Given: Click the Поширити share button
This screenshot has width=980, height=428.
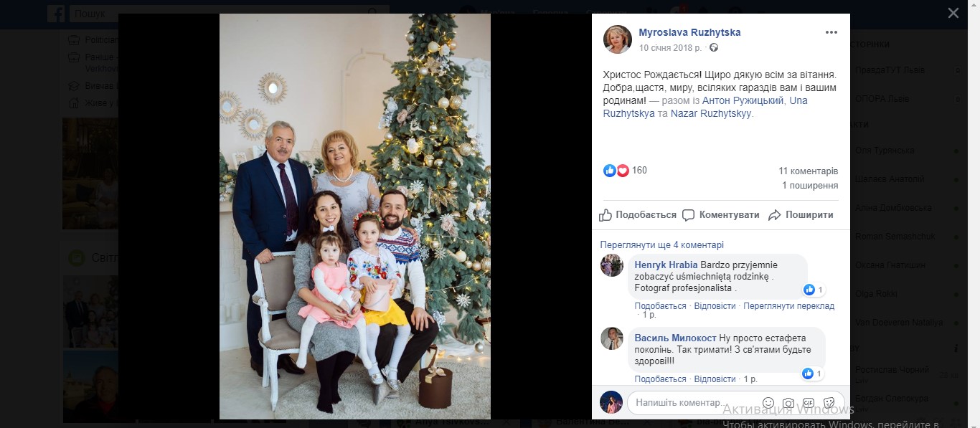Looking at the screenshot, I should point(801,215).
